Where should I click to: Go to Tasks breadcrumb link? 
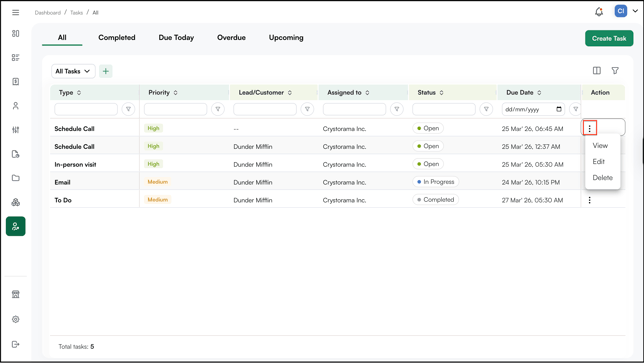pos(76,13)
